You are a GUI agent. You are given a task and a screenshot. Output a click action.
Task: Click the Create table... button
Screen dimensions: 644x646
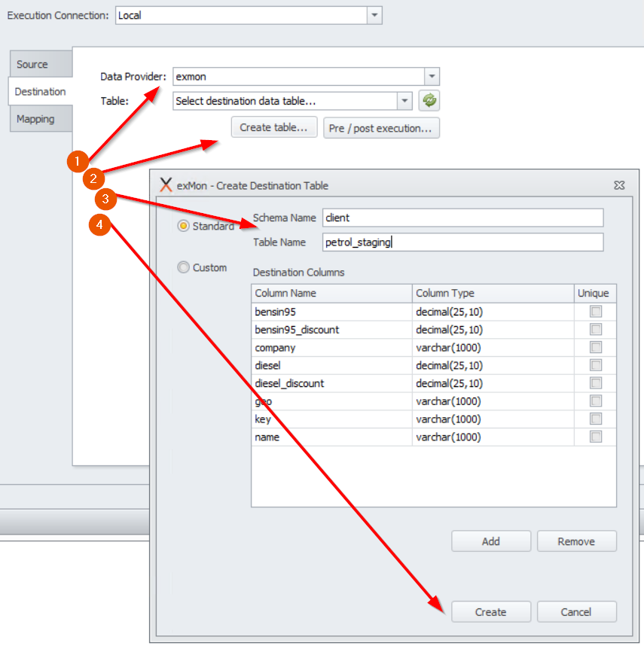[x=274, y=127]
